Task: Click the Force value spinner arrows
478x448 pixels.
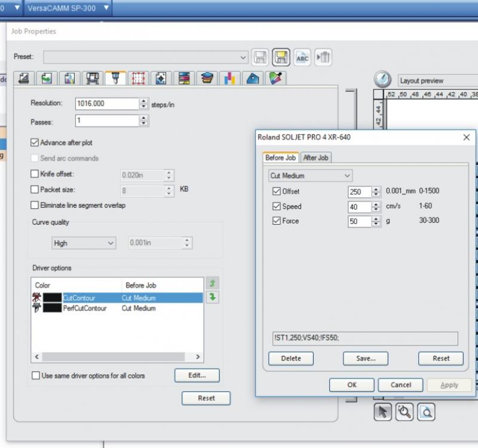Action: coord(376,221)
